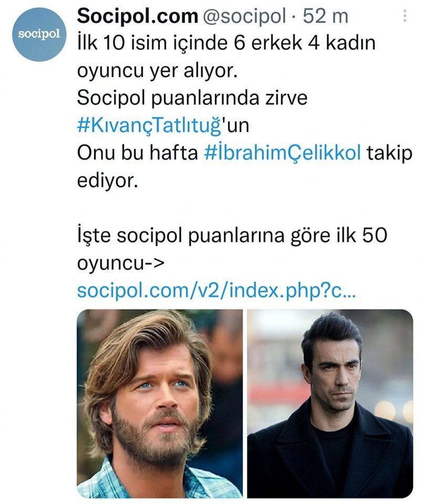Open the left photo with blue checkered shirt
The height and width of the screenshot is (504, 425).
click(160, 403)
